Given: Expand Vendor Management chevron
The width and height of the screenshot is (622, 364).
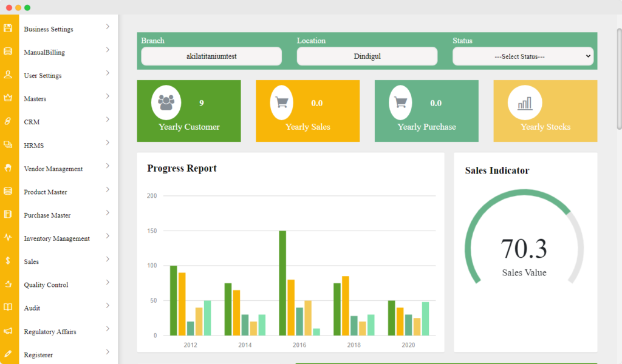Looking at the screenshot, I should coord(108,166).
